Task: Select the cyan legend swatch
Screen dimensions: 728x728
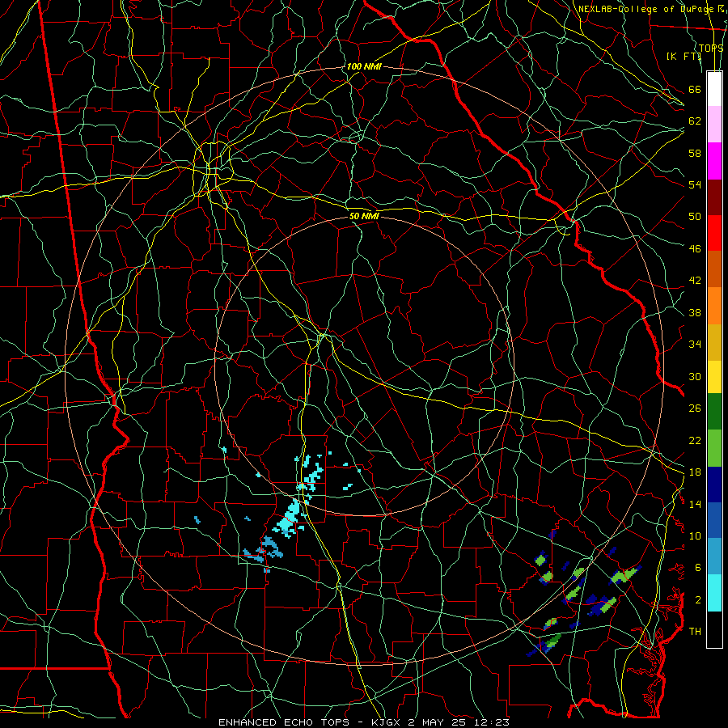Action: pyautogui.click(x=714, y=593)
